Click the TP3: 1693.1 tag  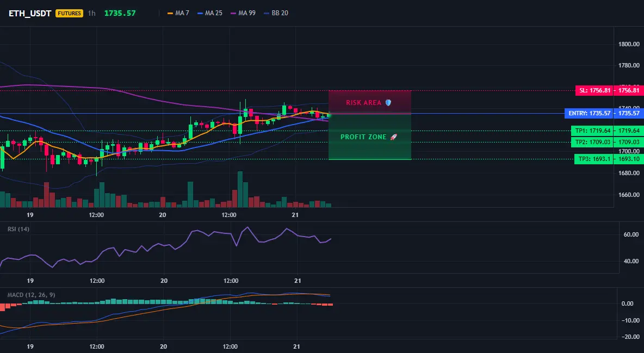pyautogui.click(x=593, y=159)
